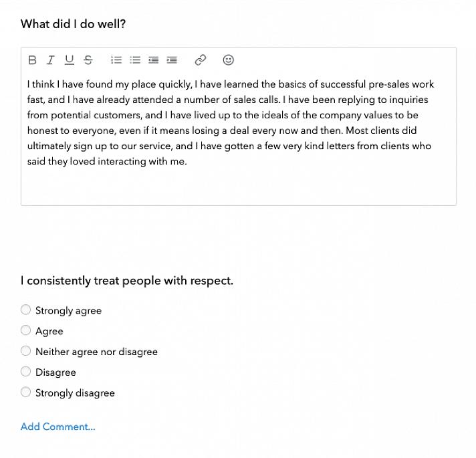
Task: Select the "Strongly agree" radio button
Action: (26, 310)
